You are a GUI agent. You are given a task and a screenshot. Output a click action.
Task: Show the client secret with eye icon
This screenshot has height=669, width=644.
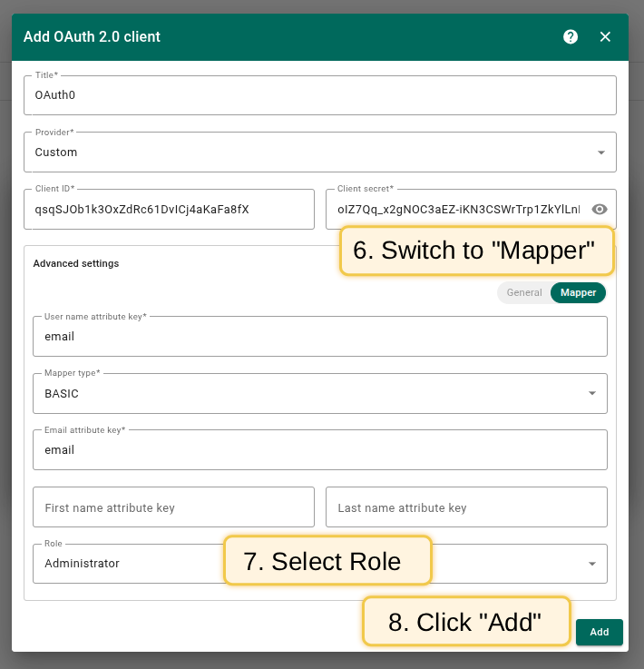pyautogui.click(x=599, y=210)
